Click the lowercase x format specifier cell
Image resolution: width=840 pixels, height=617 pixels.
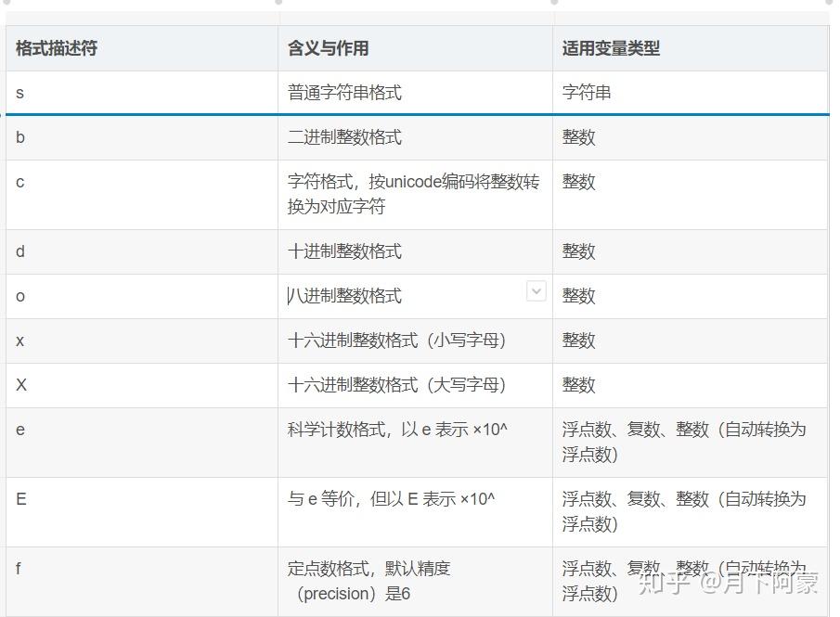coord(17,341)
